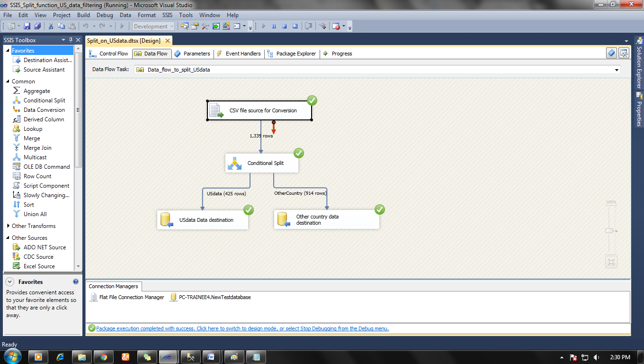Screen dimensions: 644x364
Task: Select the Flat File Connection Manager
Action: (127, 297)
